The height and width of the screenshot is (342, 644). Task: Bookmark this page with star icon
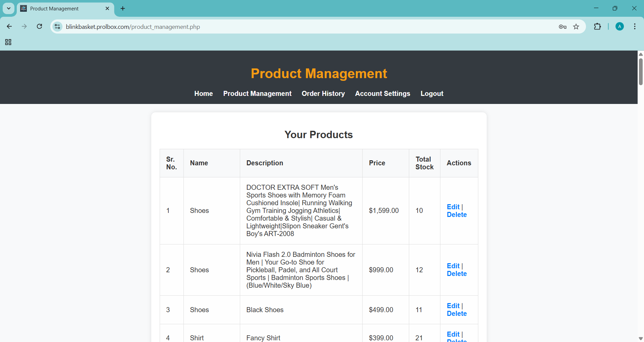pyautogui.click(x=576, y=27)
